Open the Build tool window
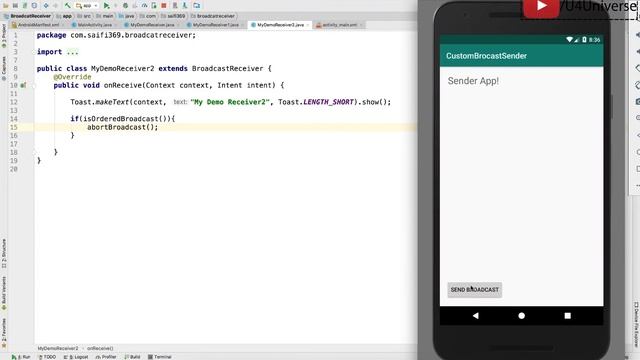 click(x=133, y=357)
